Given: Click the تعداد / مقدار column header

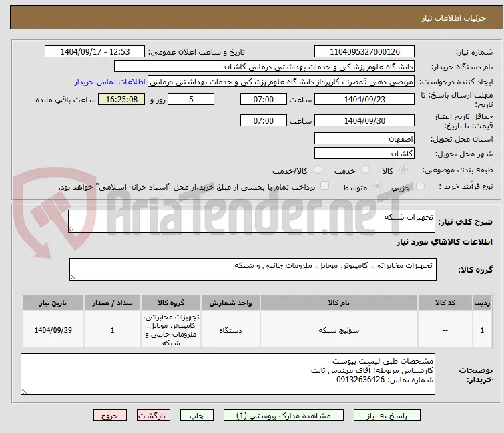Looking at the screenshot, I should coord(113,303).
